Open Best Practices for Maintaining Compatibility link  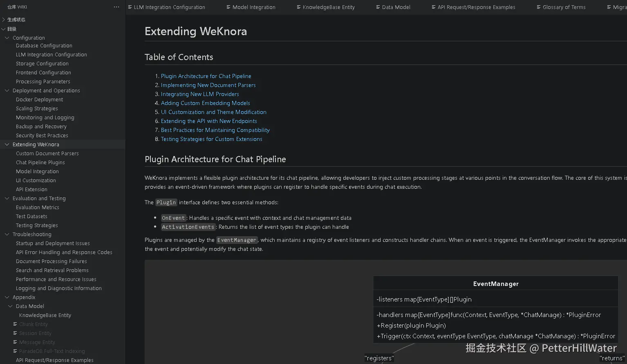coord(215,130)
